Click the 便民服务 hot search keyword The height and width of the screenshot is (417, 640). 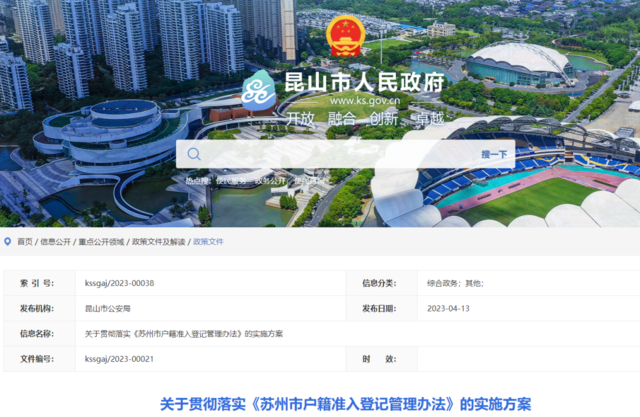pyautogui.click(x=229, y=181)
